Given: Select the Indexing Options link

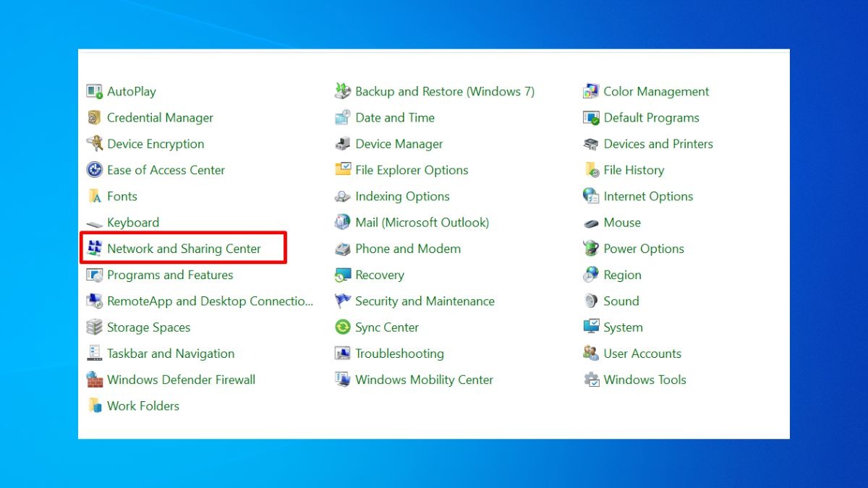Looking at the screenshot, I should click(x=403, y=196).
